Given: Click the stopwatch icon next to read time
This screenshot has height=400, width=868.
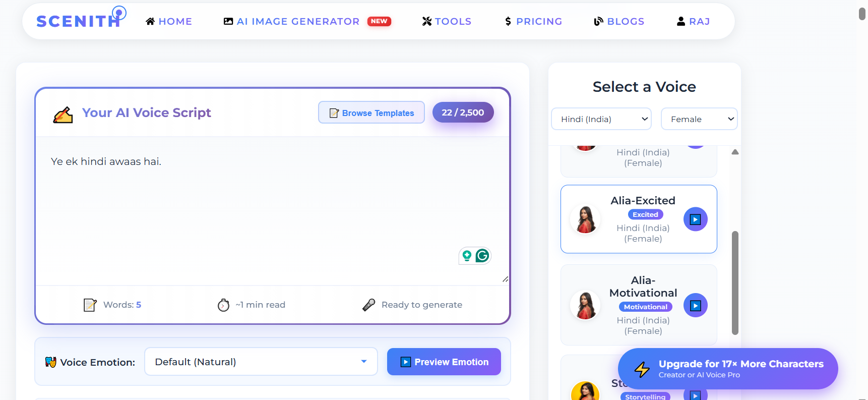Looking at the screenshot, I should point(223,304).
